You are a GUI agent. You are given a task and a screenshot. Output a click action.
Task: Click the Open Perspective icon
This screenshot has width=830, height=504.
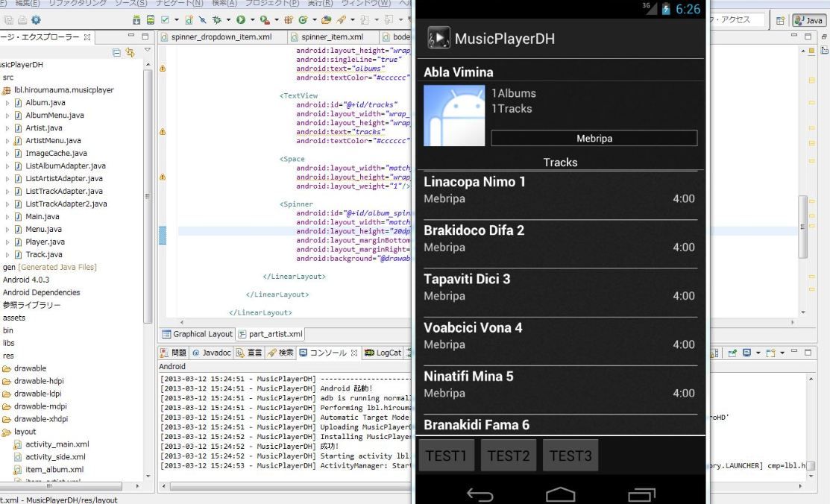pyautogui.click(x=780, y=21)
